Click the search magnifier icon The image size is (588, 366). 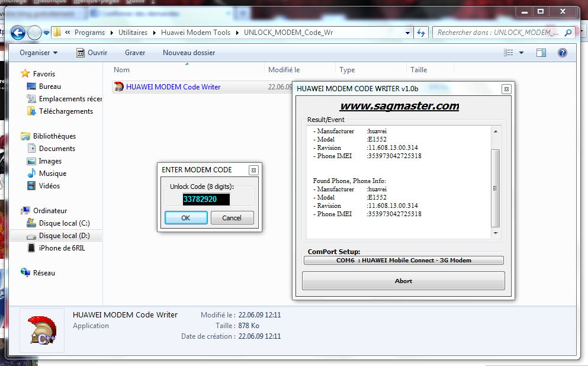[568, 33]
